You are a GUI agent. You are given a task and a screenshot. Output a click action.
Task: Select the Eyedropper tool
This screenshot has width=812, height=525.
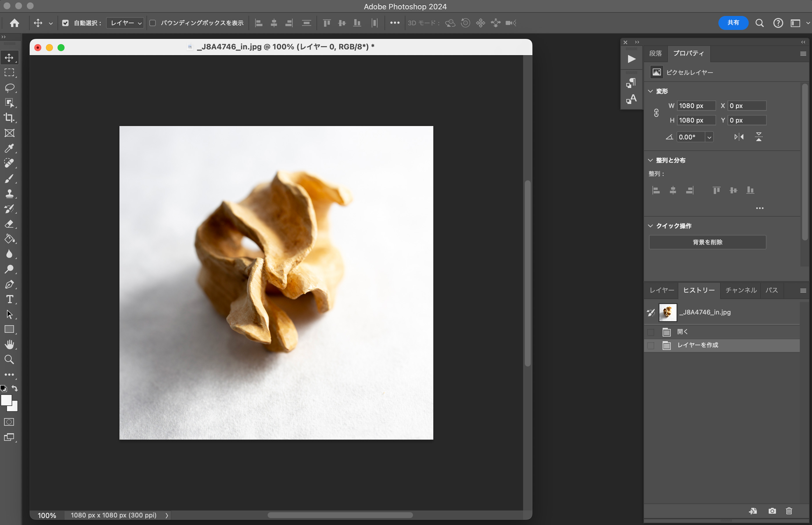point(9,148)
